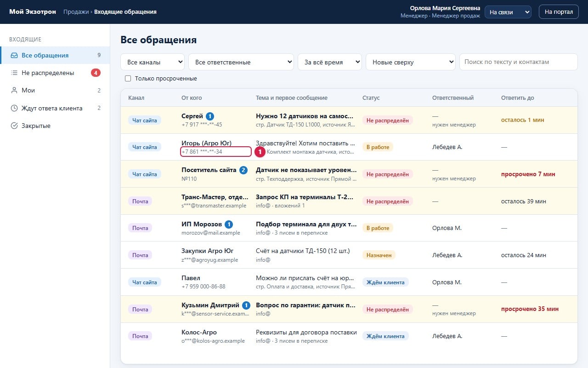Viewport: 588px width, 368px height.
Task: Click the unread badge next to ИП Морозов
Action: click(x=229, y=224)
